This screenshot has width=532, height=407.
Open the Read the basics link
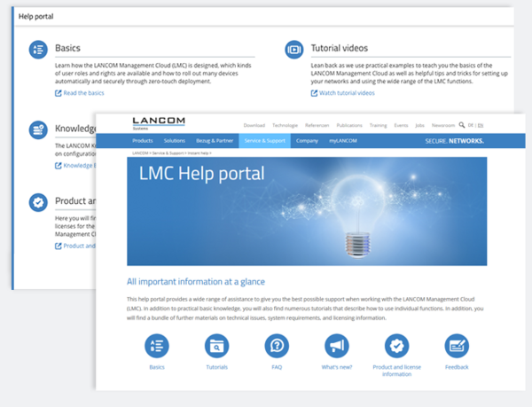coord(84,93)
